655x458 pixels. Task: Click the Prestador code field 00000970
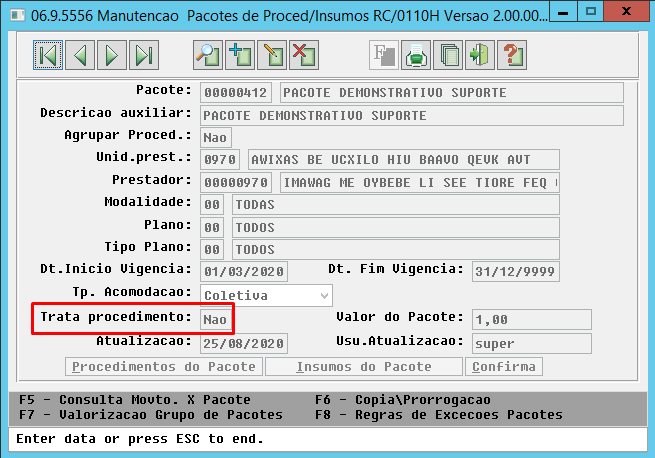pos(236,183)
